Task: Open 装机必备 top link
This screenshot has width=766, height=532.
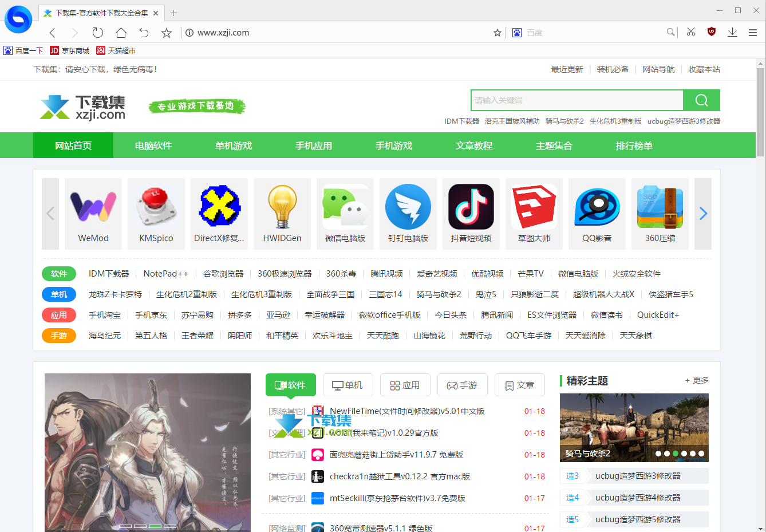Action: pyautogui.click(x=613, y=69)
